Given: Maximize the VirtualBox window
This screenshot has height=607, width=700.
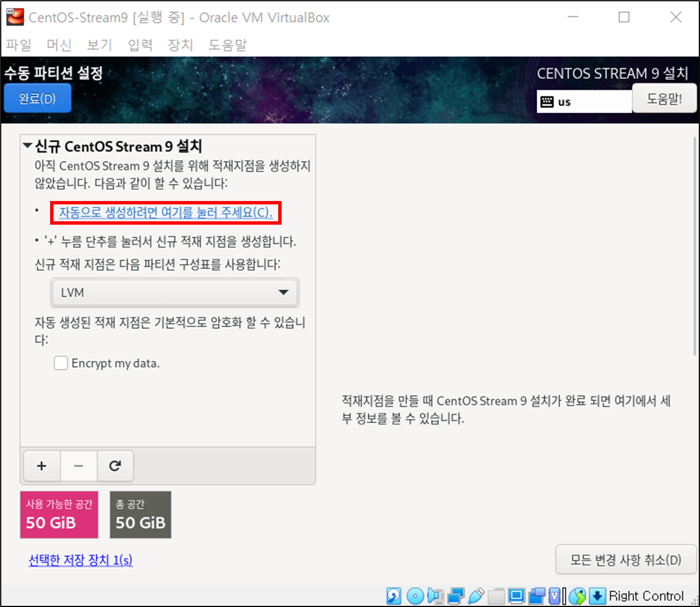Looking at the screenshot, I should (x=624, y=17).
